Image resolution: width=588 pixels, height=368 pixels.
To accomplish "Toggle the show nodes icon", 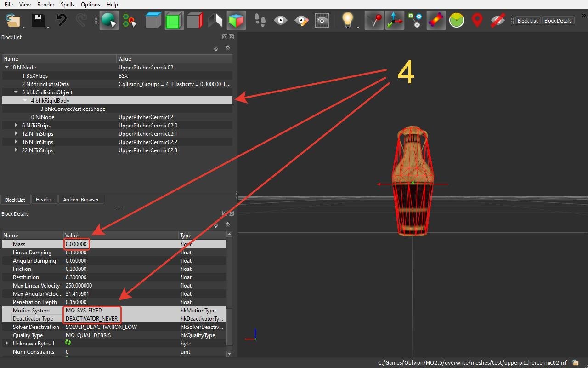I will 415,21.
